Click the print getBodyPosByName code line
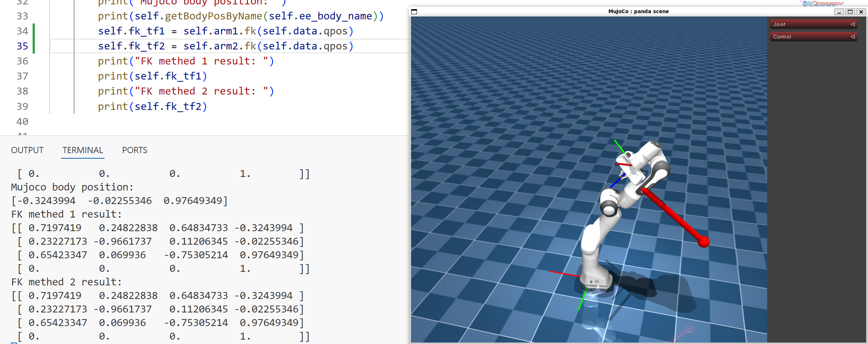The width and height of the screenshot is (868, 344). click(x=241, y=16)
